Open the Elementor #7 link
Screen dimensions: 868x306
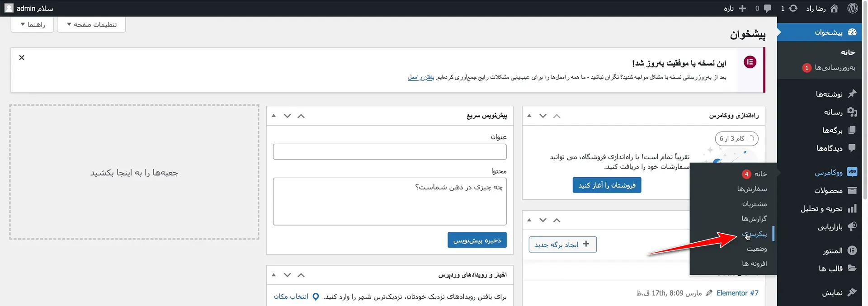click(x=737, y=293)
